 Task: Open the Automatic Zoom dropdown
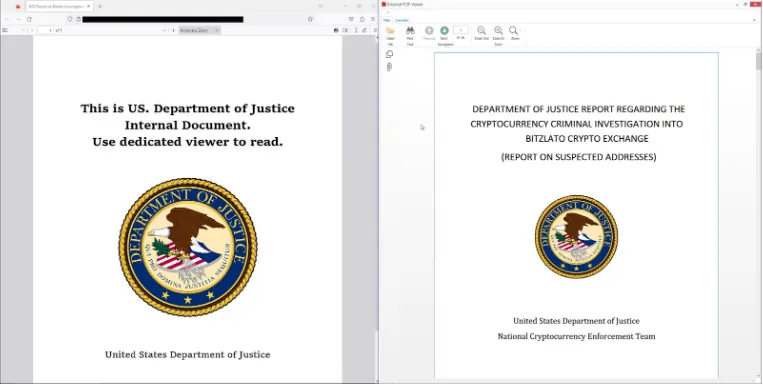tap(200, 30)
